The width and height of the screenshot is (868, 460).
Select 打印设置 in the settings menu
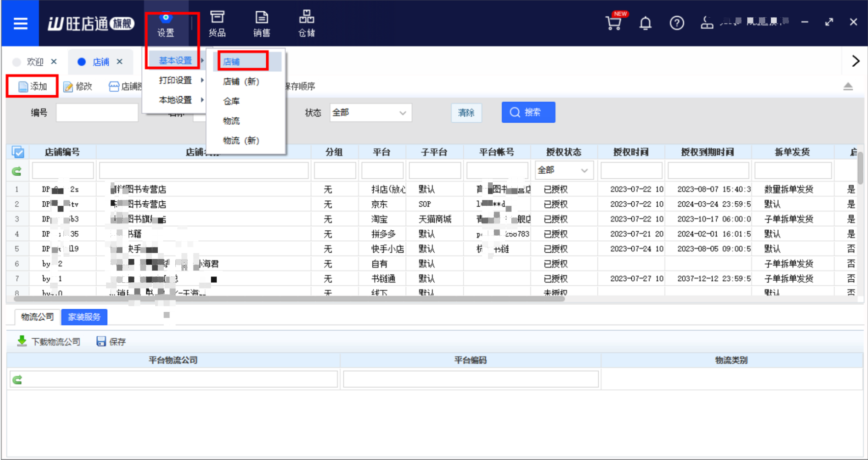pyautogui.click(x=175, y=80)
